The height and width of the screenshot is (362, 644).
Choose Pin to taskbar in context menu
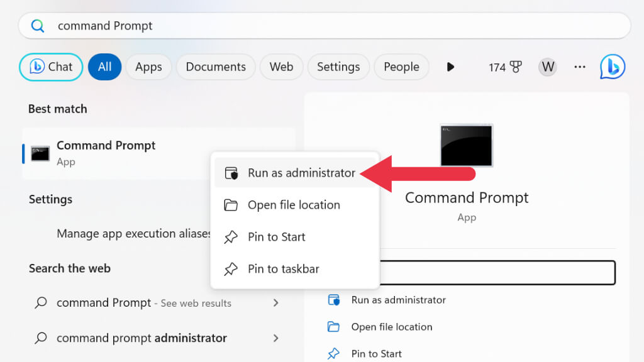(296, 269)
